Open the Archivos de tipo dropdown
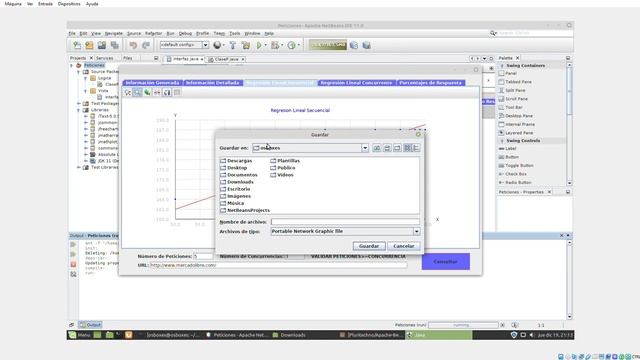The image size is (640, 360). point(416,231)
